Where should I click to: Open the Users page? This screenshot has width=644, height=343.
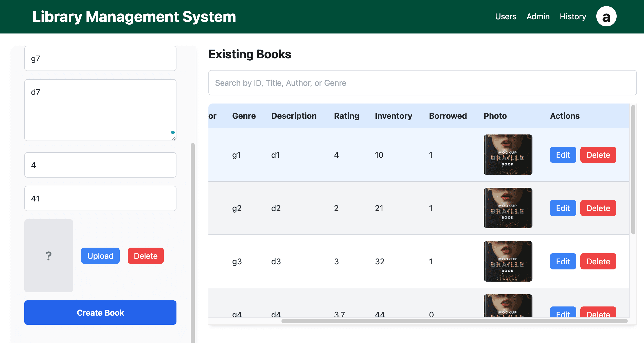pos(505,16)
